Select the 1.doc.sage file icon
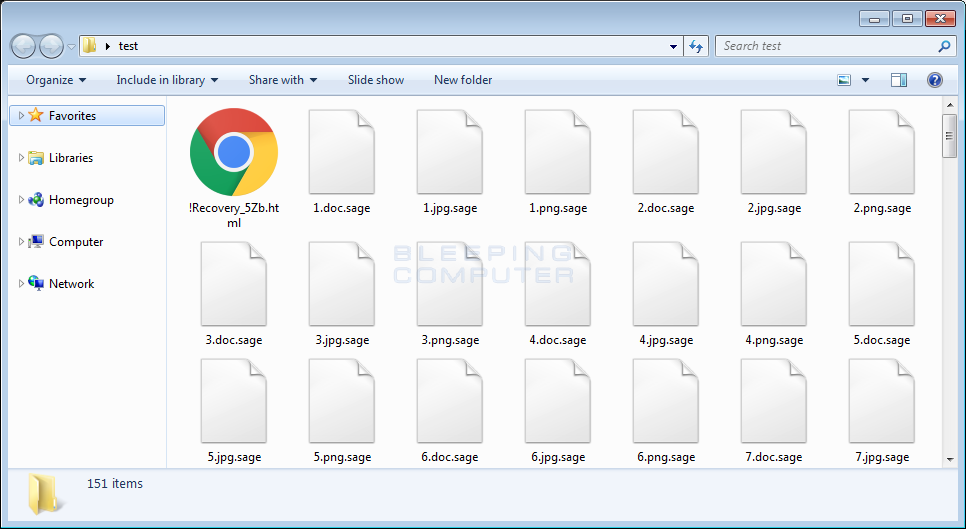The width and height of the screenshot is (966, 529). (342, 152)
